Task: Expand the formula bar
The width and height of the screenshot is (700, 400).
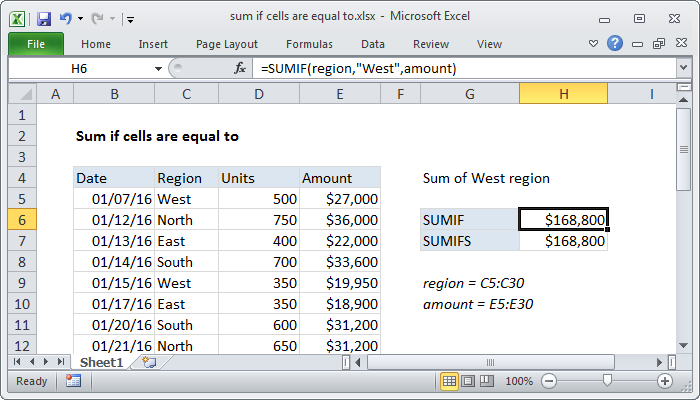Action: click(x=682, y=68)
